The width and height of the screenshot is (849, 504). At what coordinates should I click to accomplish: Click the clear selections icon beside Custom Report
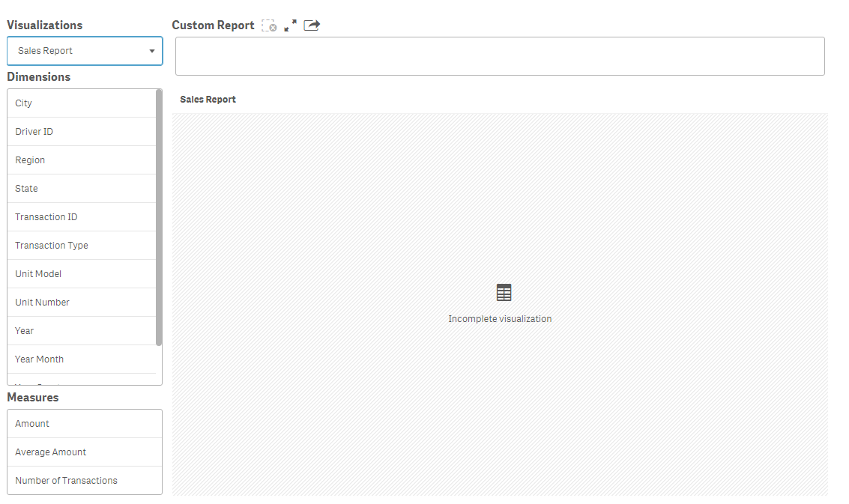click(268, 25)
